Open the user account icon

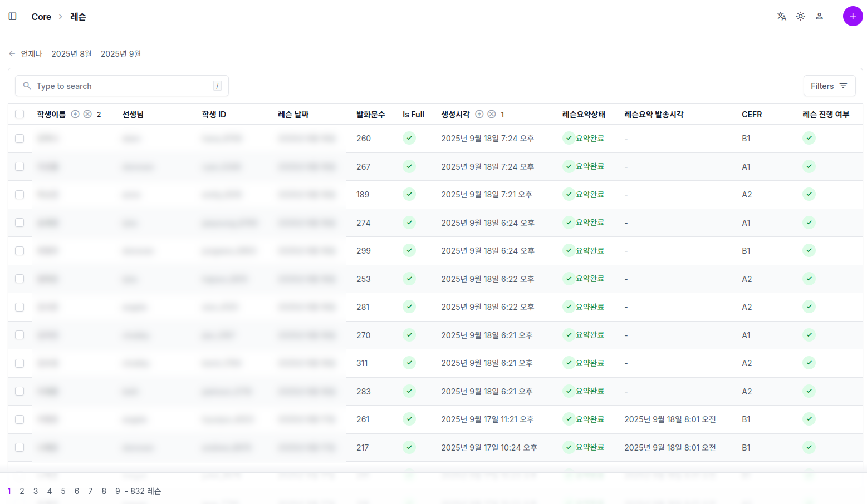pyautogui.click(x=819, y=17)
